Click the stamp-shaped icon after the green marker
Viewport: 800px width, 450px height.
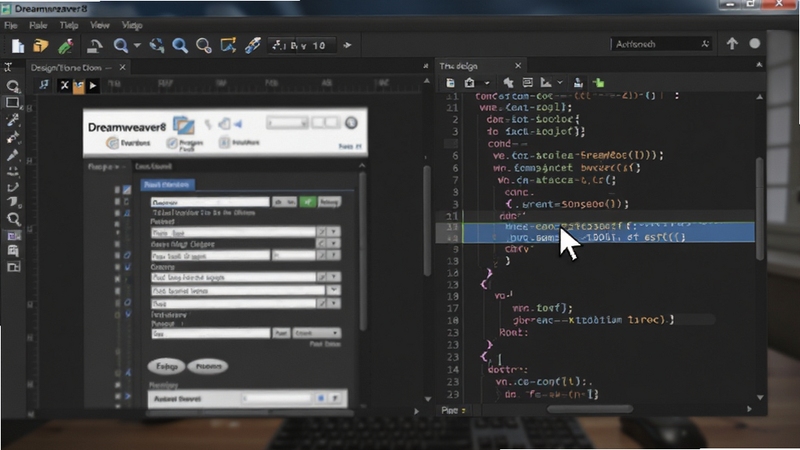click(94, 46)
